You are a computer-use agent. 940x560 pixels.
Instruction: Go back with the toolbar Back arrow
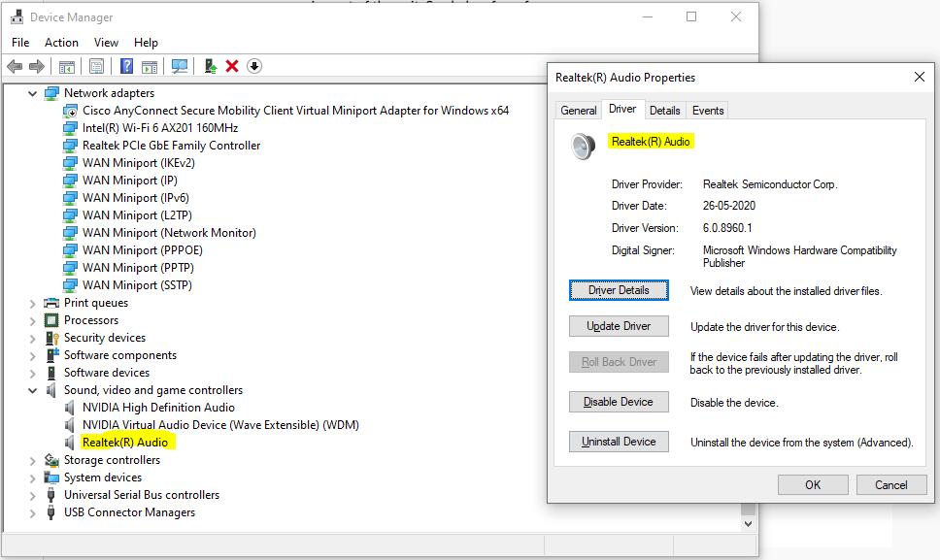15,66
